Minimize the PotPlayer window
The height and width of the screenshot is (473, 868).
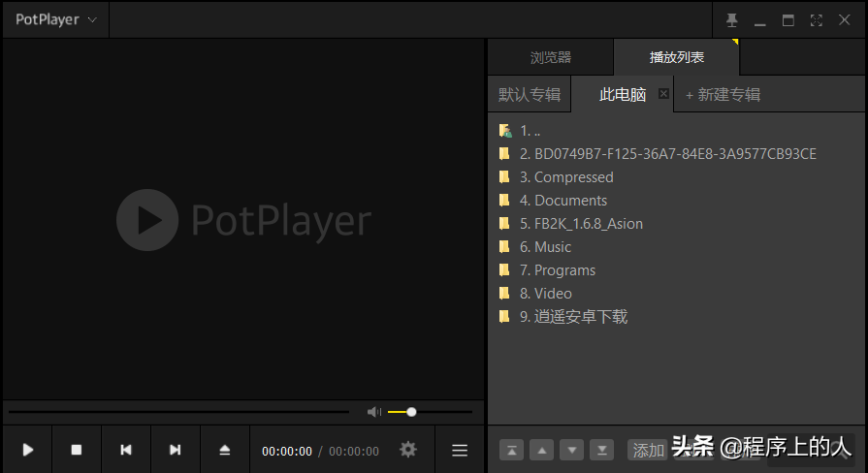click(760, 22)
